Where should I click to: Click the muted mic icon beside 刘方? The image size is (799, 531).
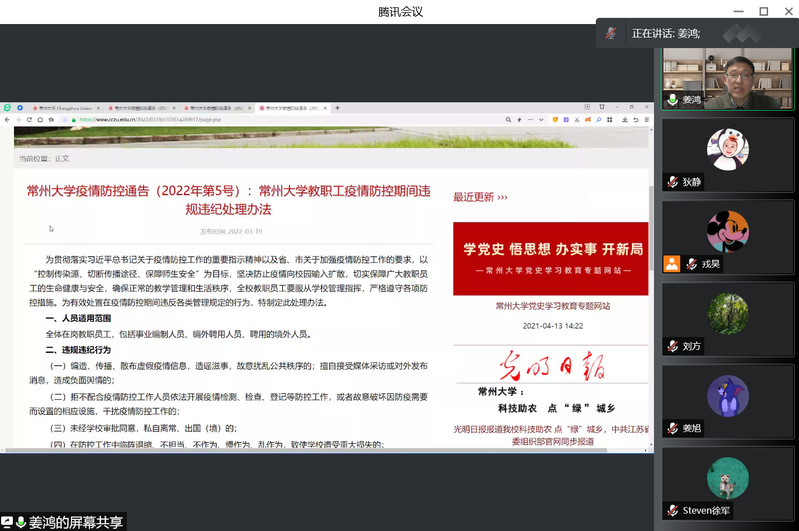click(x=673, y=346)
